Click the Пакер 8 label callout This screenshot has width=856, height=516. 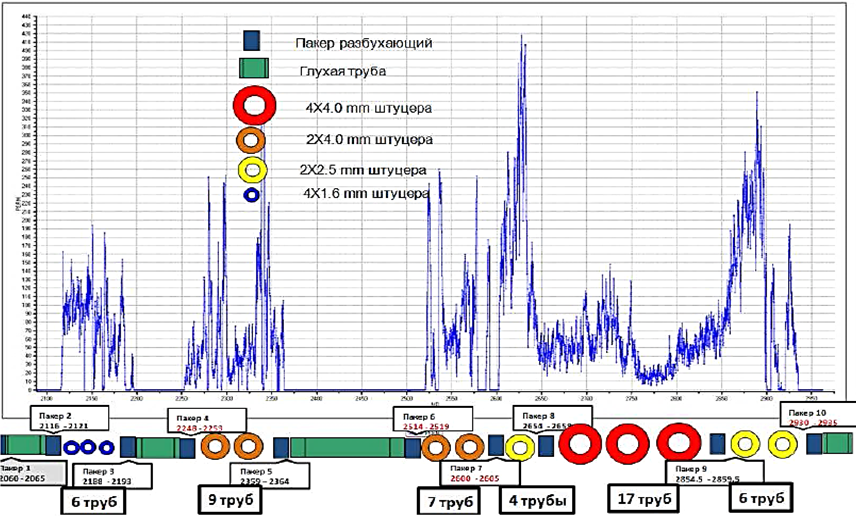click(x=551, y=419)
